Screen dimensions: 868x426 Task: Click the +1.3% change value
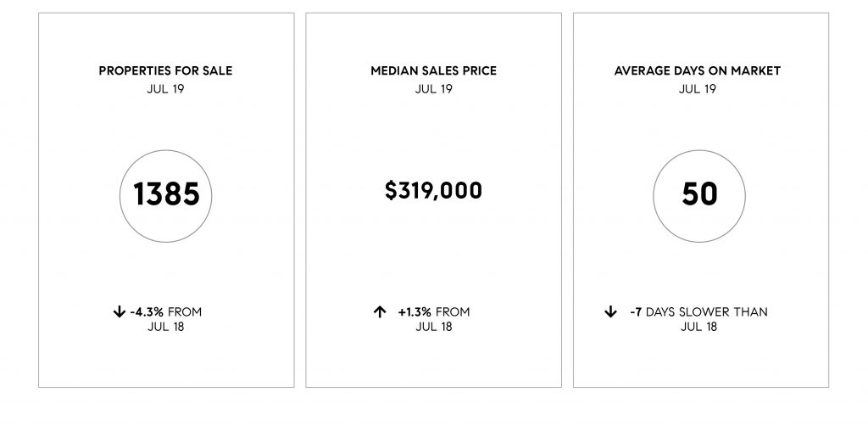coord(415,312)
